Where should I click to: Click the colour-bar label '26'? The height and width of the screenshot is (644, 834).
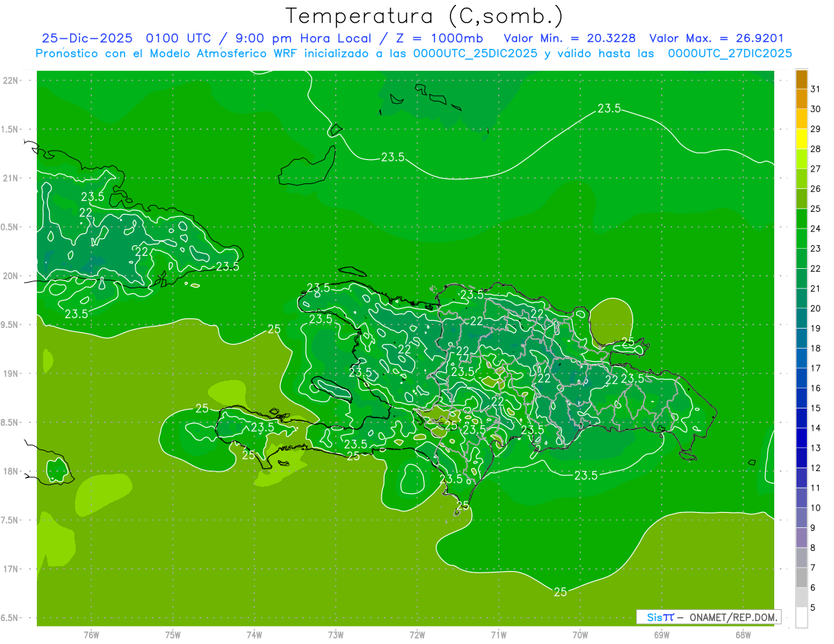click(816, 188)
